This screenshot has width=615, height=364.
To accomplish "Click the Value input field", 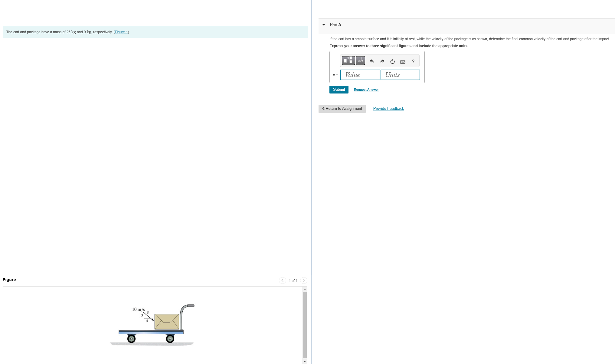I will 360,74.
